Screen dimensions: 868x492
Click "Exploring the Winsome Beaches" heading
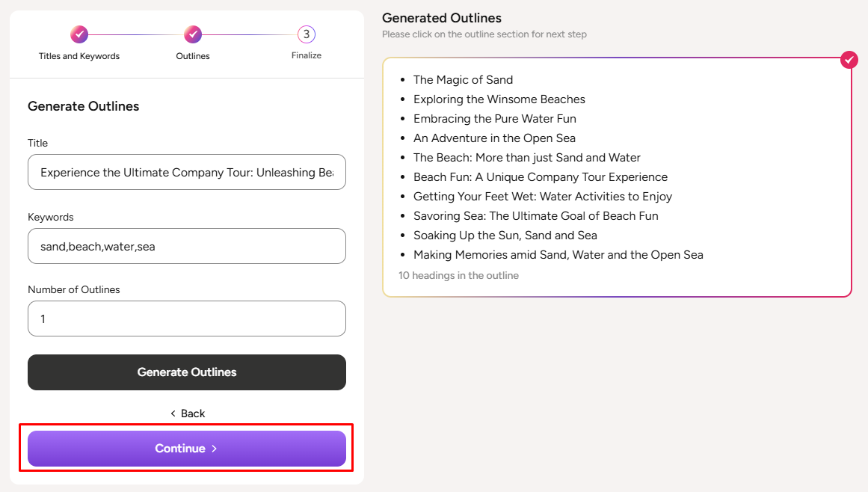tap(499, 99)
